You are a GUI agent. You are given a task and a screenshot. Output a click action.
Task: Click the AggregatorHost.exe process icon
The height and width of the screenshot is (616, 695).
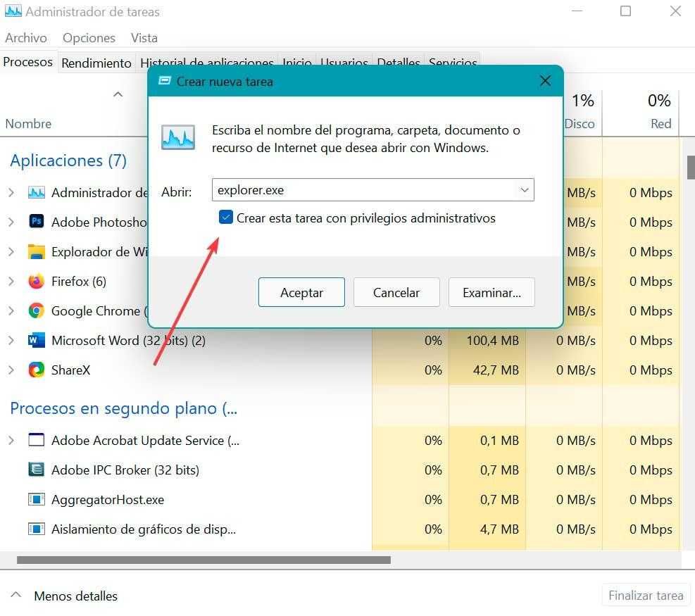click(36, 500)
